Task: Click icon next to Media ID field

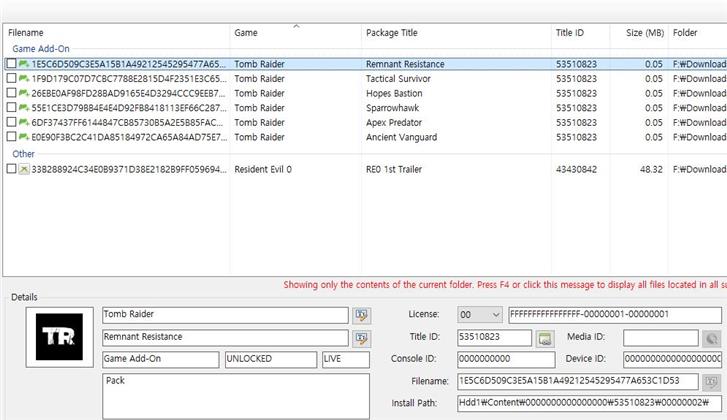Action: coord(712,338)
